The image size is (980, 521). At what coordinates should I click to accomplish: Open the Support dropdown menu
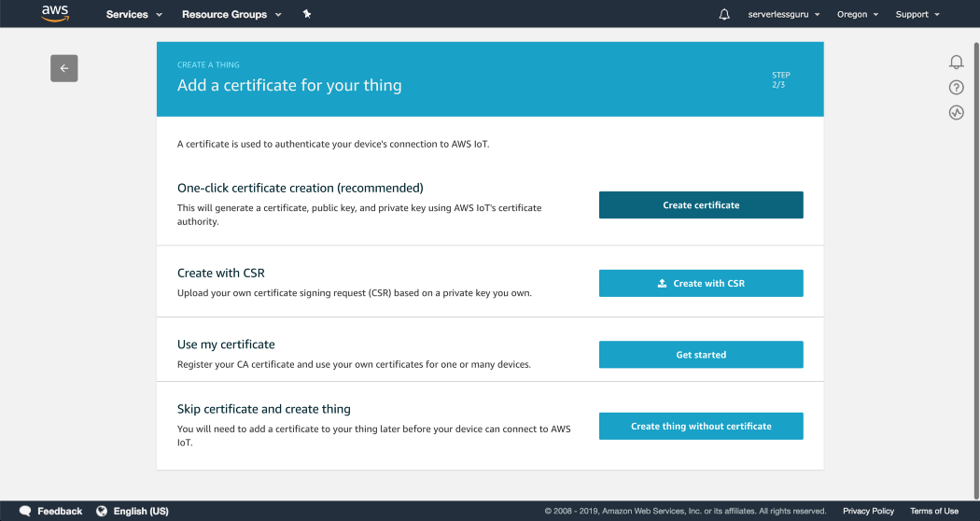(917, 14)
